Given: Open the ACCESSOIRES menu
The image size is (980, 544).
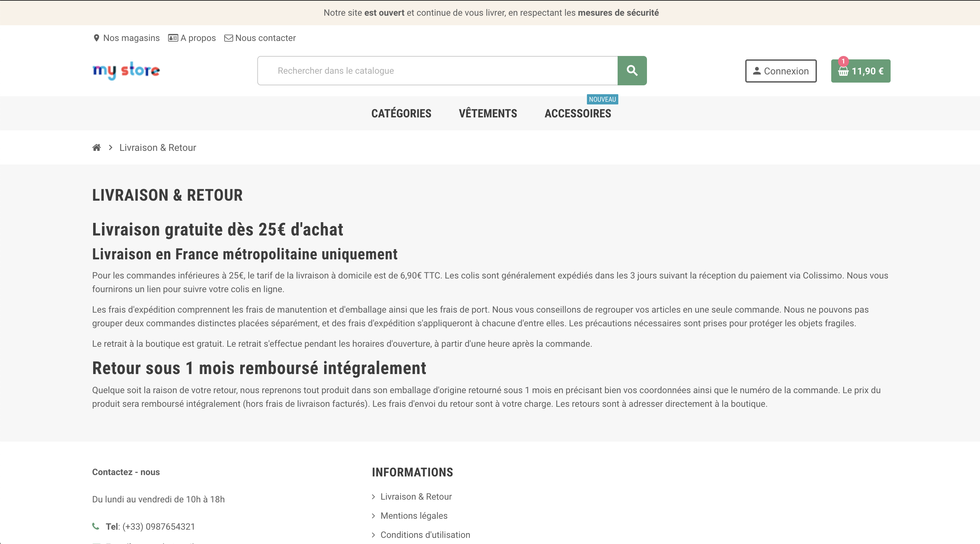Looking at the screenshot, I should click(577, 113).
